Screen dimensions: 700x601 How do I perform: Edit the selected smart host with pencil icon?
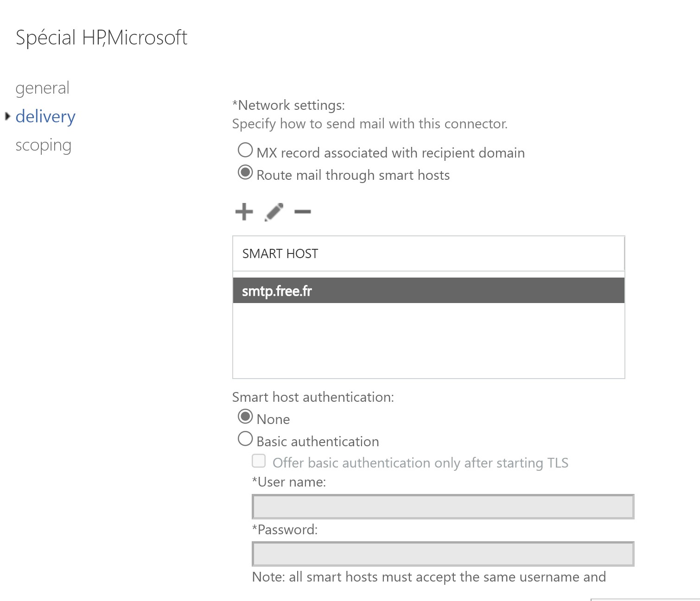[x=274, y=212]
